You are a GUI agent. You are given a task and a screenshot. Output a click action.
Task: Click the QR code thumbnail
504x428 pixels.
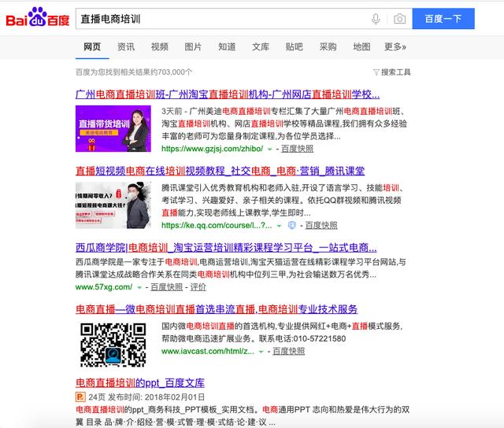[113, 345]
